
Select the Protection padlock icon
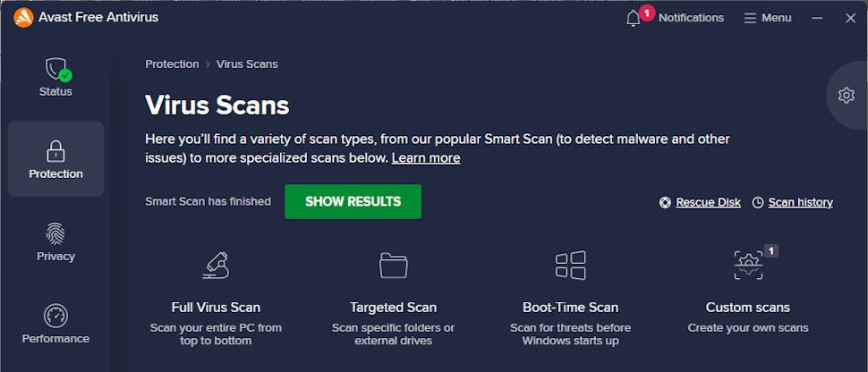point(55,150)
